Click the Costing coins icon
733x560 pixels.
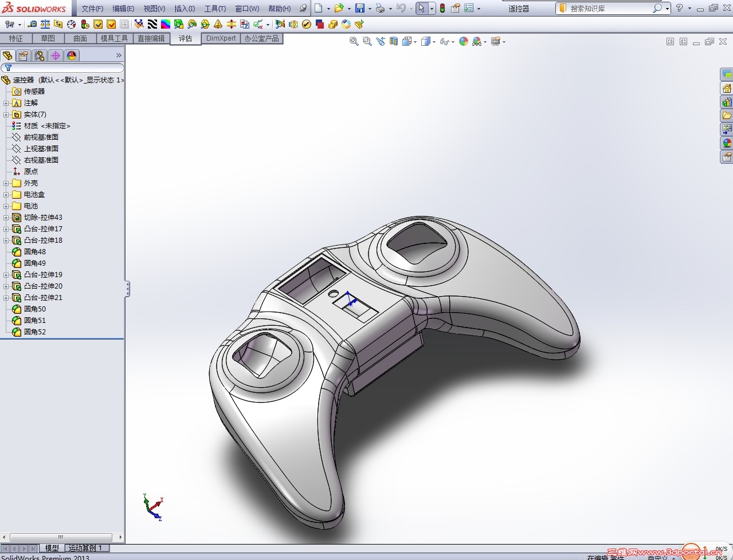pos(333,24)
